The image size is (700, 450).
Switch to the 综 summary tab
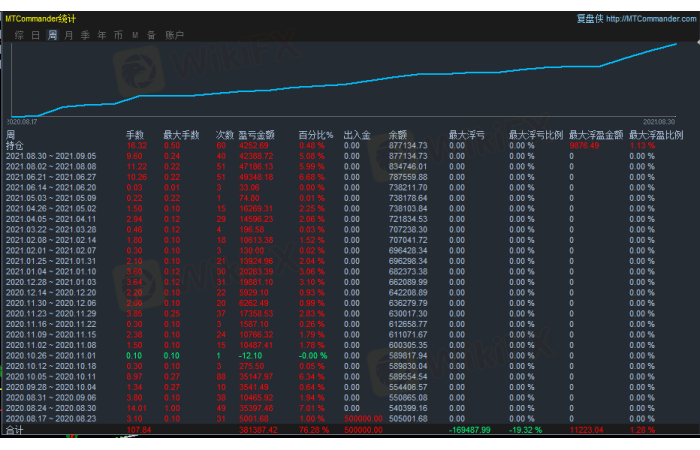(x=19, y=35)
